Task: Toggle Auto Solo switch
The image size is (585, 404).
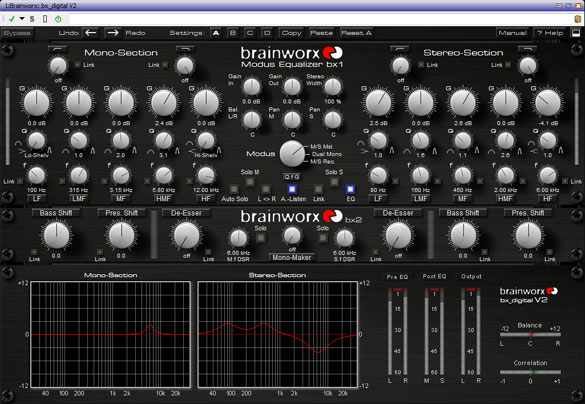Action: point(234,189)
